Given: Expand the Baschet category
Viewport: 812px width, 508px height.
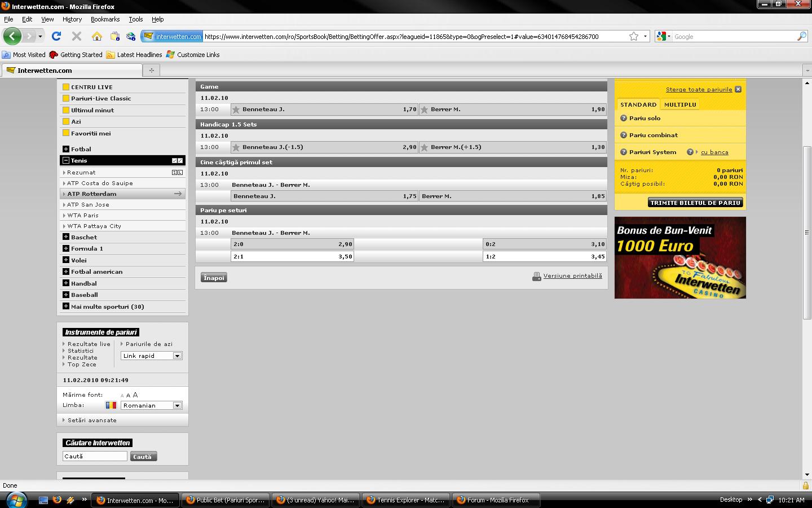Looking at the screenshot, I should tap(66, 237).
